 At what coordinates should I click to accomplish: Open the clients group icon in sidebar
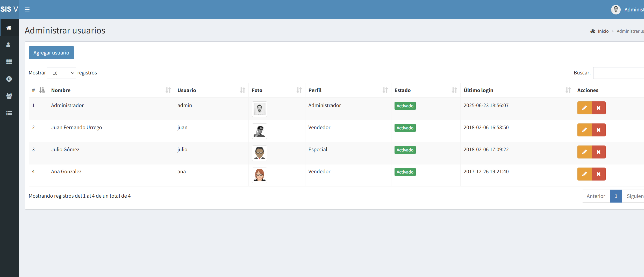tap(9, 96)
